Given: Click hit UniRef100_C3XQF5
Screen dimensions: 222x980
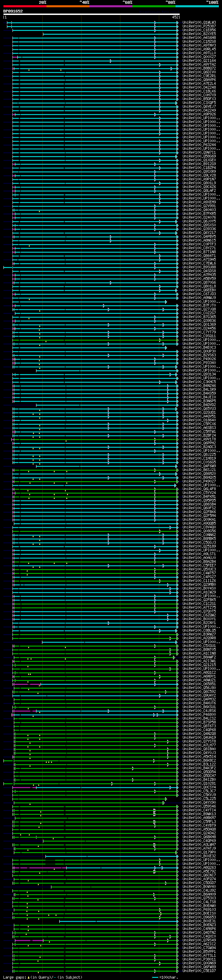Looking at the screenshot, I should point(199,103).
